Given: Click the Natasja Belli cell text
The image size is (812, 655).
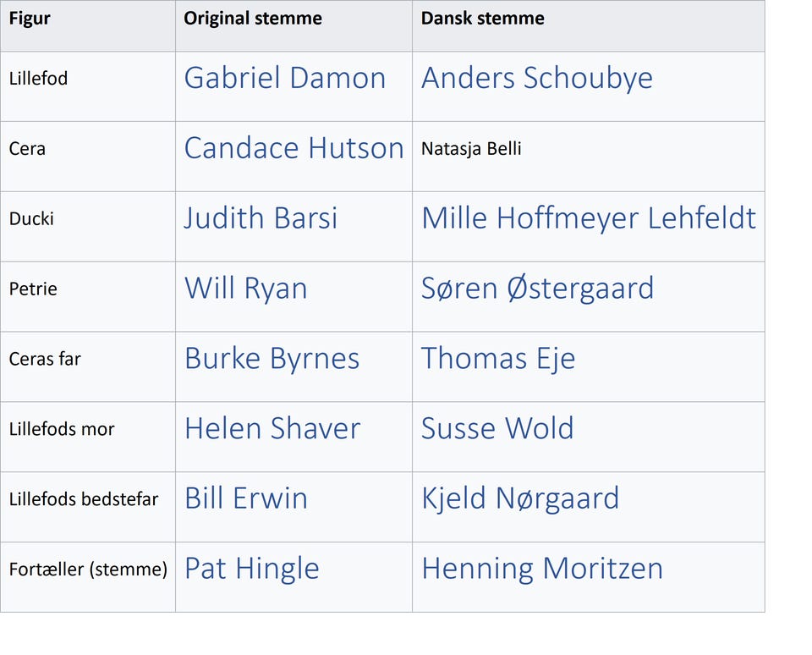Looking at the screenshot, I should [x=471, y=149].
